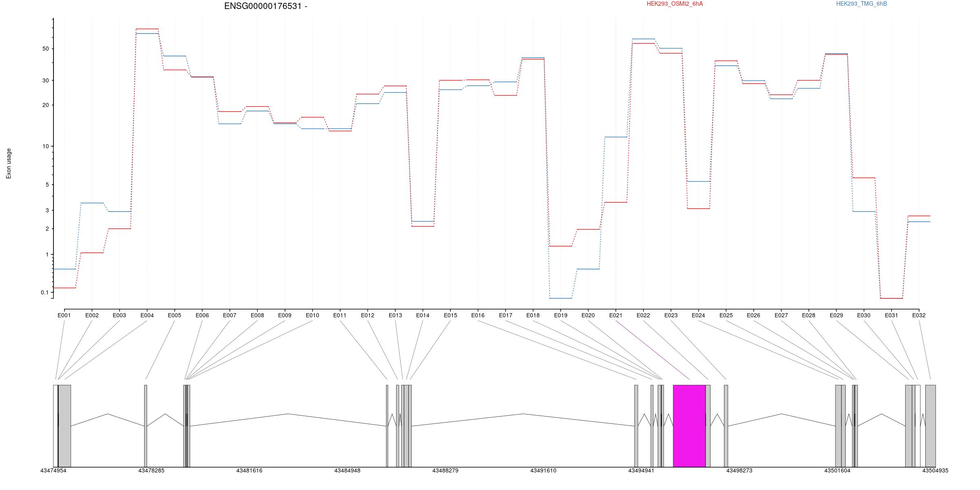Click genomic coordinate 43494941
980x490 pixels.
(641, 471)
